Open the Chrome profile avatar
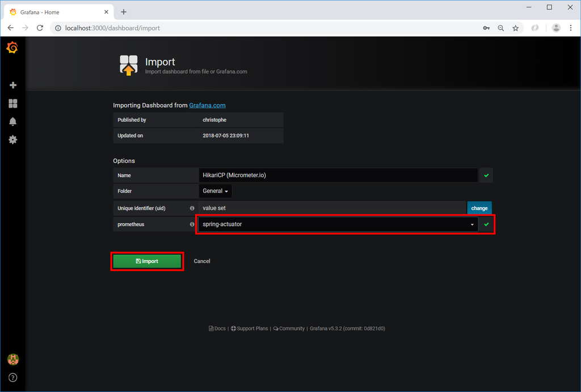Viewport: 581px width, 392px height. point(556,28)
